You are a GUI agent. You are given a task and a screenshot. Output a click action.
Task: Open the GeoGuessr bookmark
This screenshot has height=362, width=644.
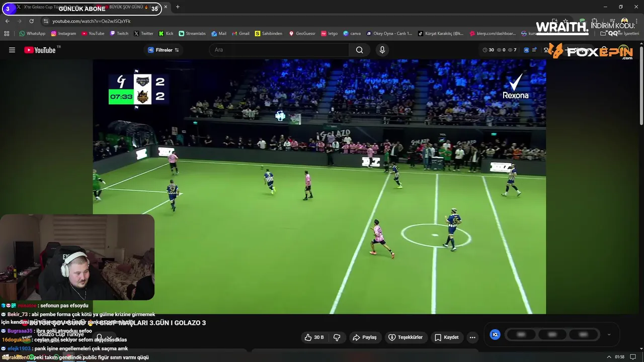click(x=302, y=34)
